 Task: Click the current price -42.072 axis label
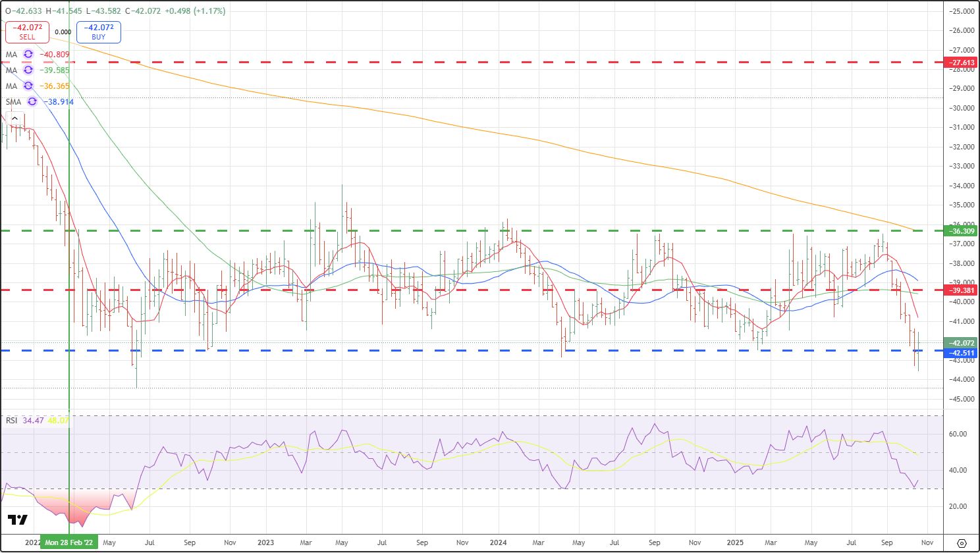tap(961, 342)
